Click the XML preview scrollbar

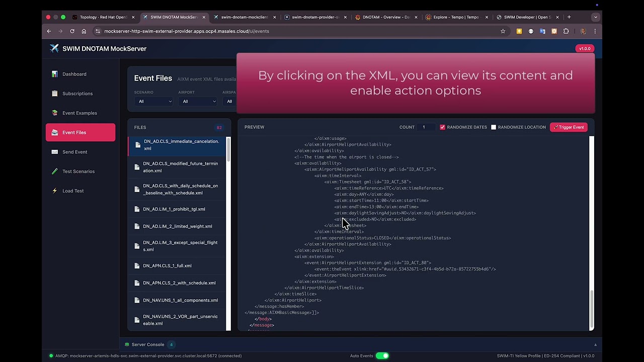pos(592,308)
